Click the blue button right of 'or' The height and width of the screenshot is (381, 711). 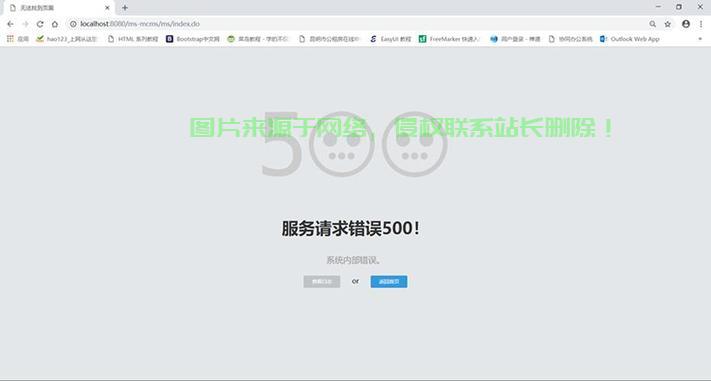point(389,282)
